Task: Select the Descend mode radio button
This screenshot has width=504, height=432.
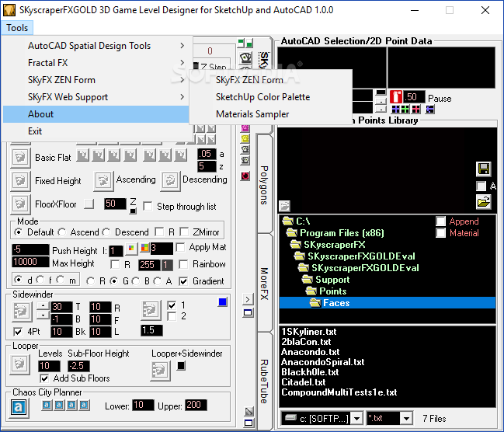Action: coord(106,232)
